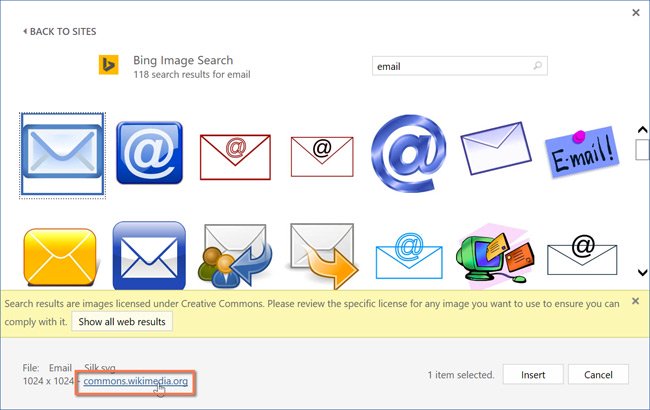
Task: Click the Show all web results button
Action: pos(124,322)
